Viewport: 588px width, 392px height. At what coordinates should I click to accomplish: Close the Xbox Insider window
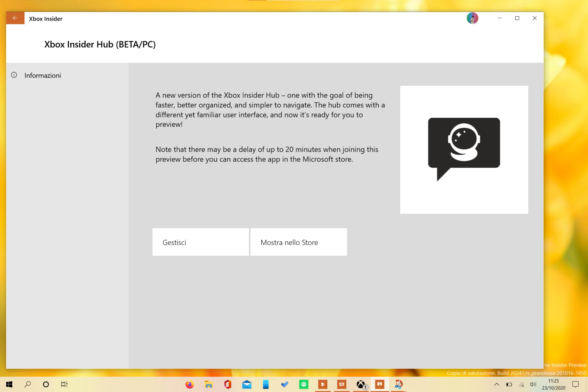535,18
